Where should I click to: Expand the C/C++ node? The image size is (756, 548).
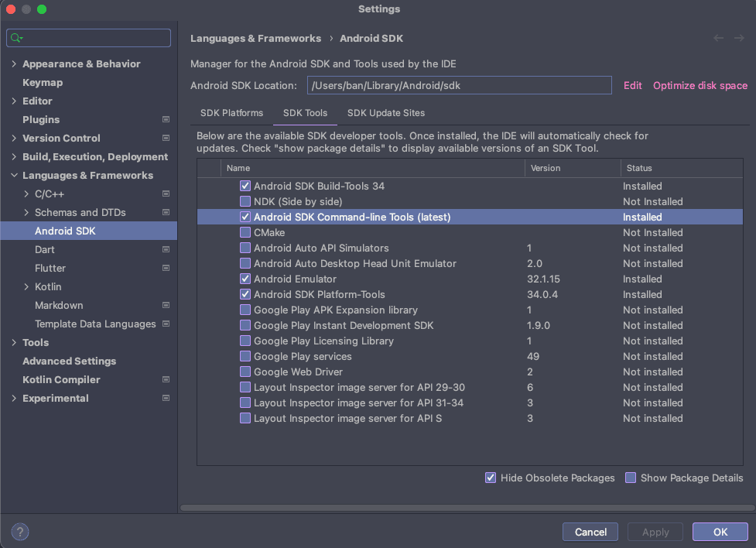pos(26,194)
